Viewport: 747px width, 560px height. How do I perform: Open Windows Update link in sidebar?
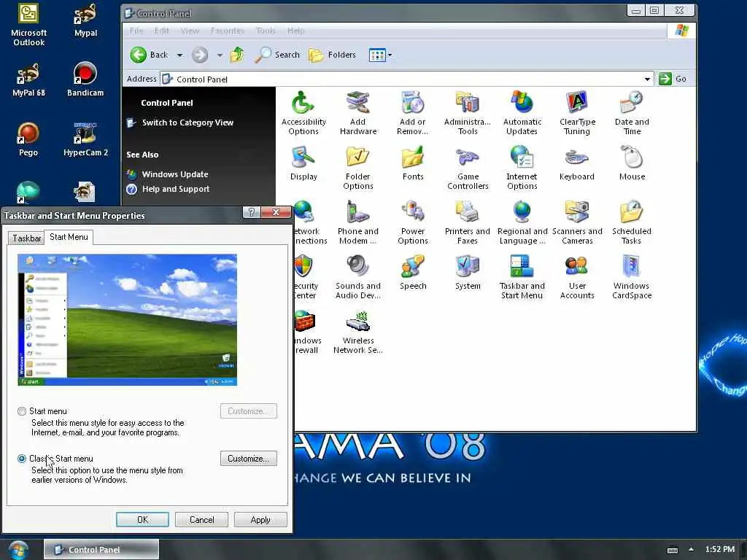[x=175, y=174]
